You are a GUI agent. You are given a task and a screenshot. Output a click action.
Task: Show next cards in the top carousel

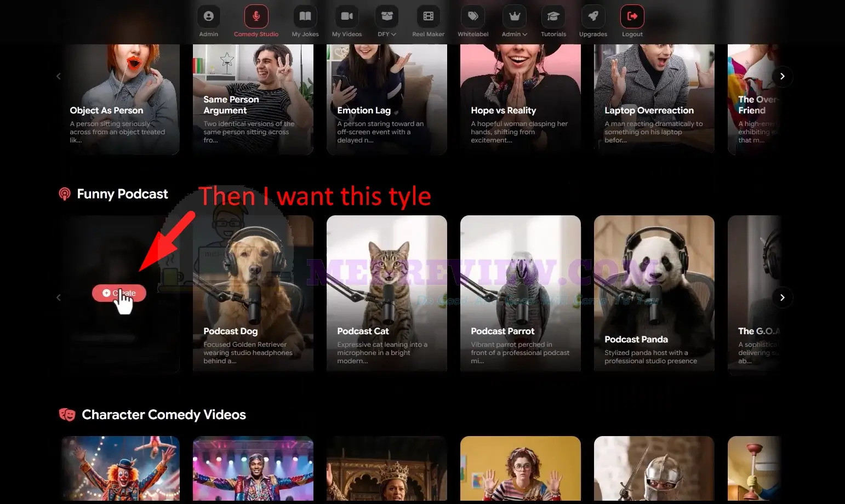point(783,76)
